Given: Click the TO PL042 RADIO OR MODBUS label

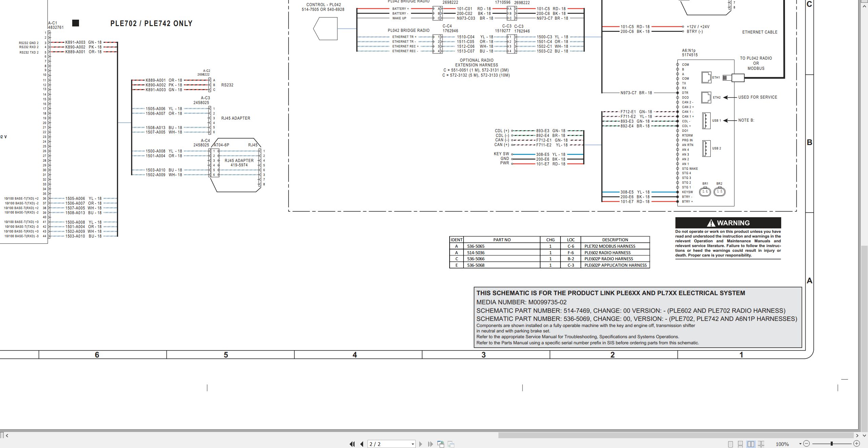Looking at the screenshot, I should (756, 63).
